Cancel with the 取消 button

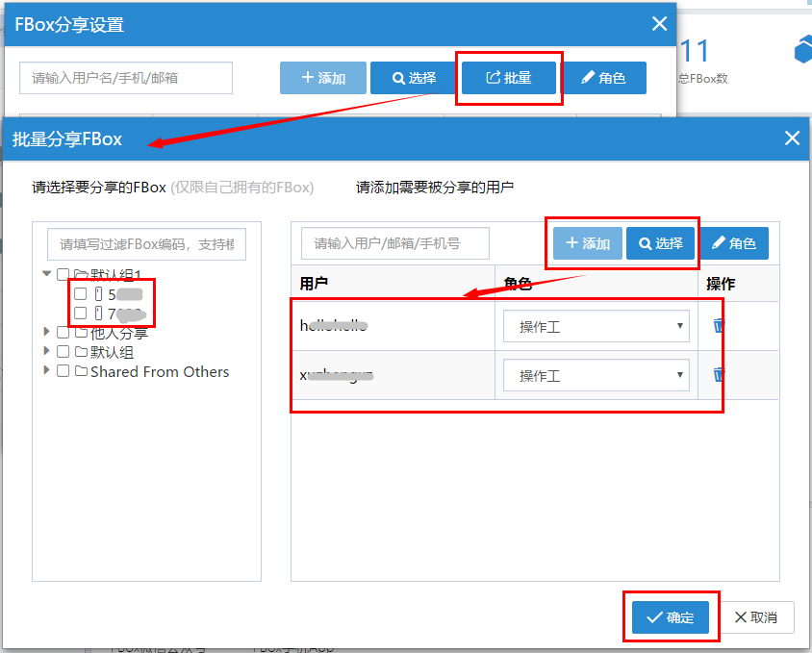(x=758, y=617)
